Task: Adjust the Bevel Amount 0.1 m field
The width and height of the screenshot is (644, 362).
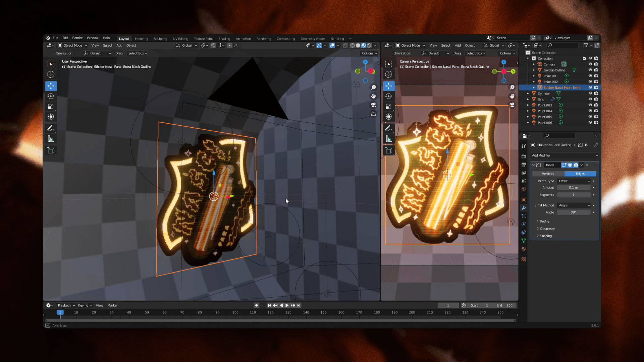Action: [574, 188]
